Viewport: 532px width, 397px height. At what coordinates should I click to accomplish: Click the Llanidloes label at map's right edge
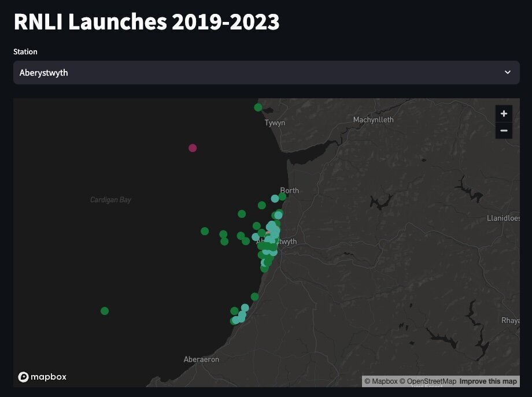(504, 218)
